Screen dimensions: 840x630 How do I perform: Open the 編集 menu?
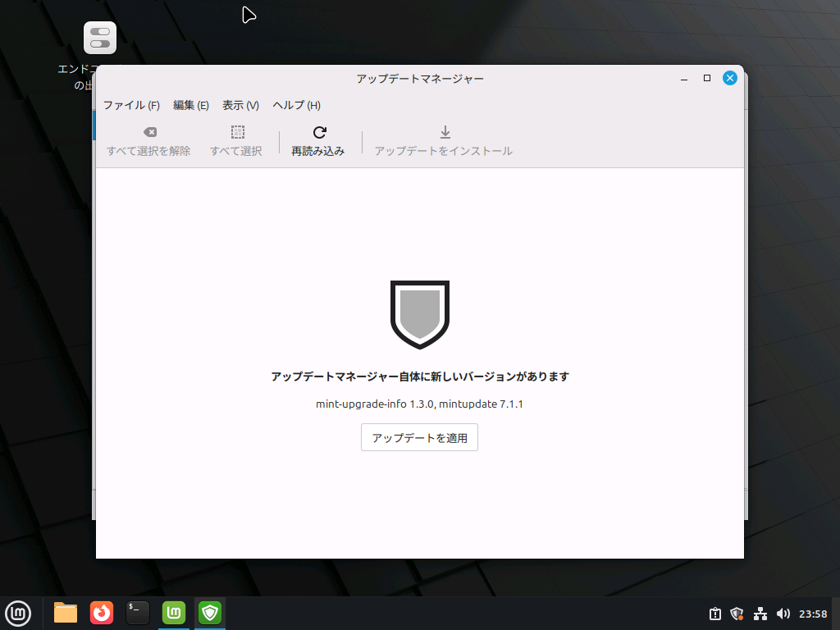click(190, 105)
